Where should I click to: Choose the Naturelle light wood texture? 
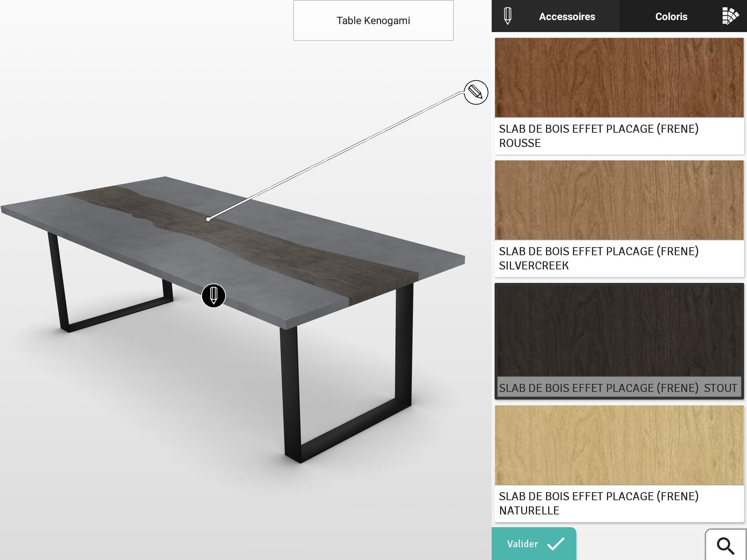coord(619,445)
